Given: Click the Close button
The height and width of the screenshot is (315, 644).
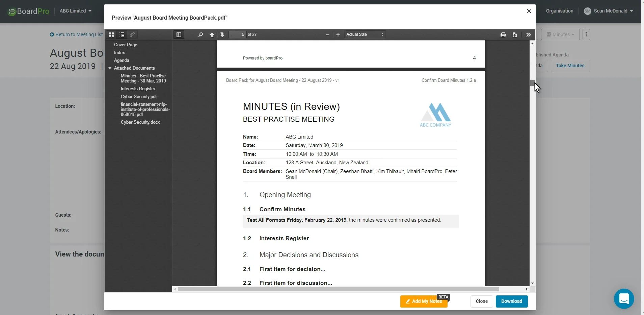Looking at the screenshot, I should (482, 301).
